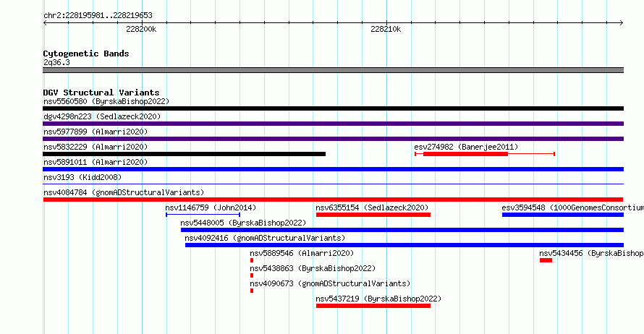Click the 2q36.3 band label

56,62
